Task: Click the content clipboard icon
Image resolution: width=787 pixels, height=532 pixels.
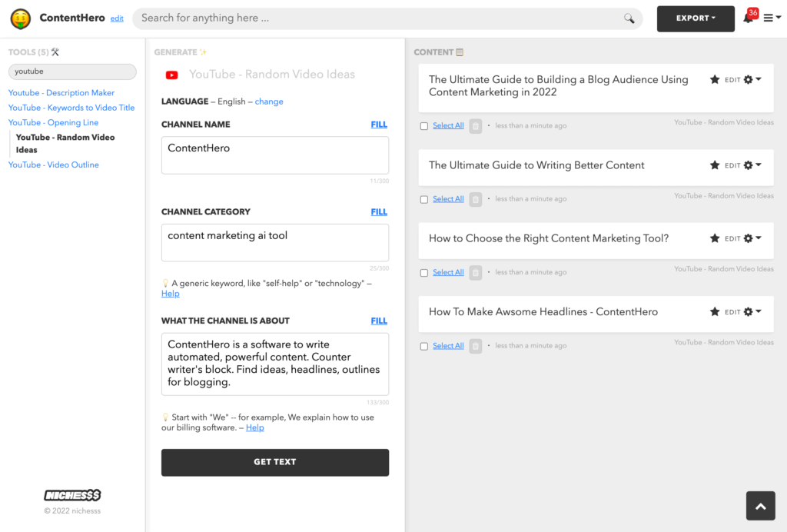Action: coord(460,52)
